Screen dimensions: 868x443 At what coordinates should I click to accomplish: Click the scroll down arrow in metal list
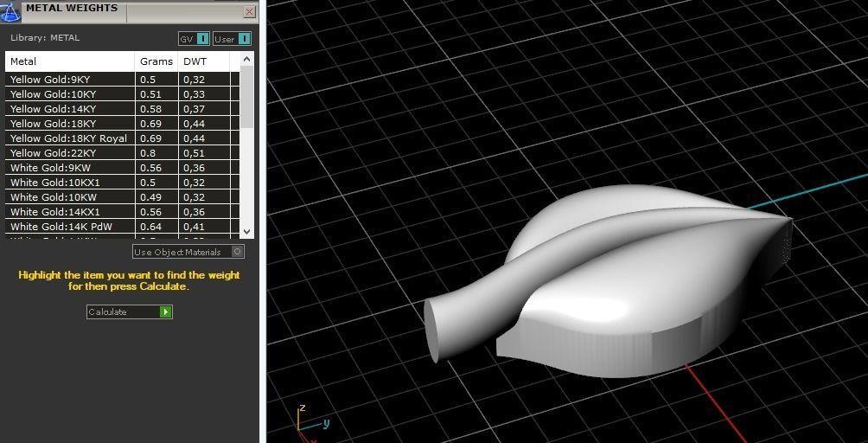(x=247, y=232)
